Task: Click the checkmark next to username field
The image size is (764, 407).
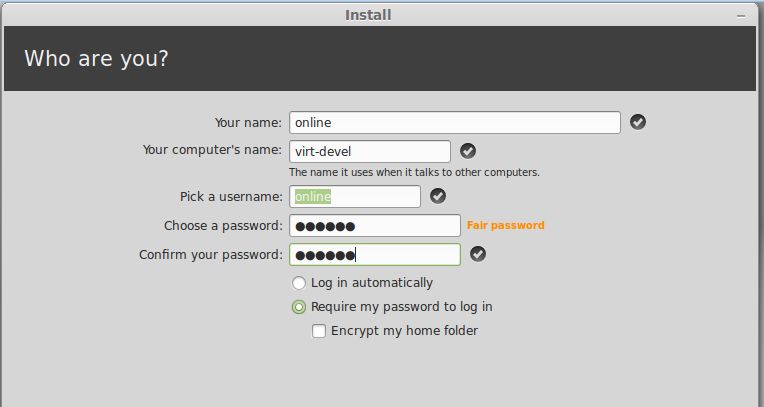Action: pos(438,196)
